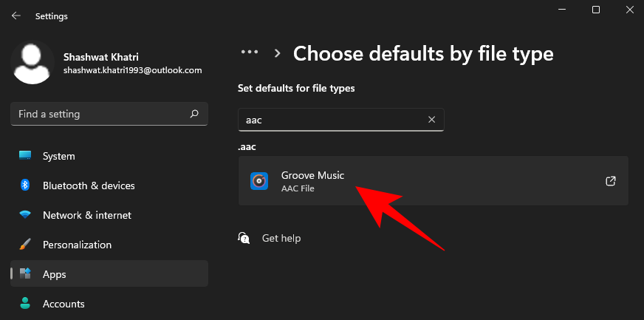Click the Wi-Fi icon beside Network & internet

click(x=25, y=215)
